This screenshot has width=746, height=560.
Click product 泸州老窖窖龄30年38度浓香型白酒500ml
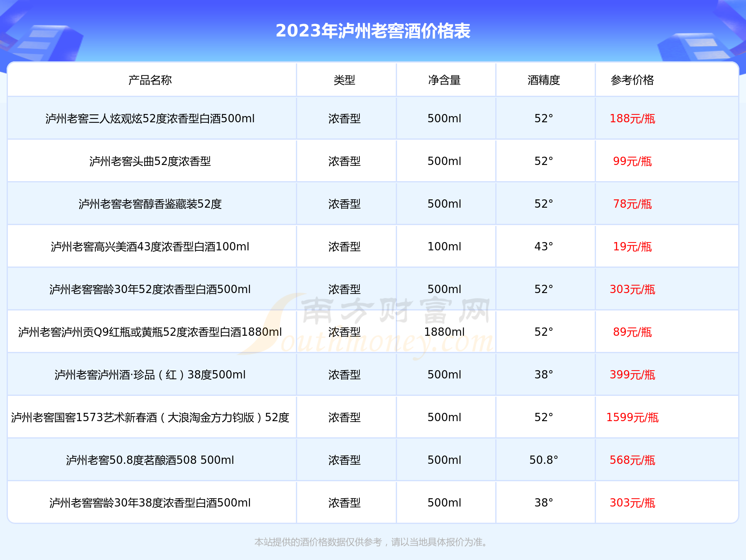[150, 503]
